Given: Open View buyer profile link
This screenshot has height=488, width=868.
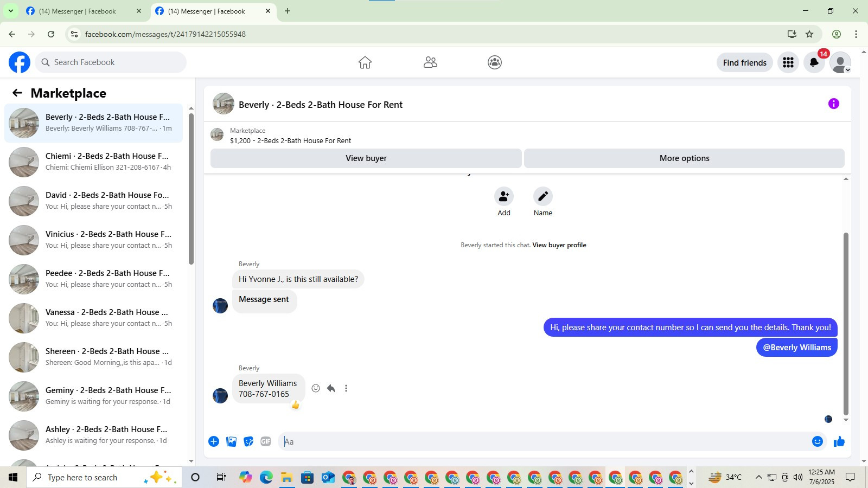Looking at the screenshot, I should [559, 245].
